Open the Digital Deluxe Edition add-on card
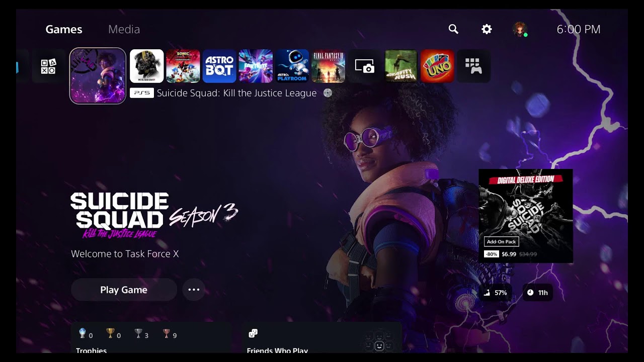 tap(525, 216)
